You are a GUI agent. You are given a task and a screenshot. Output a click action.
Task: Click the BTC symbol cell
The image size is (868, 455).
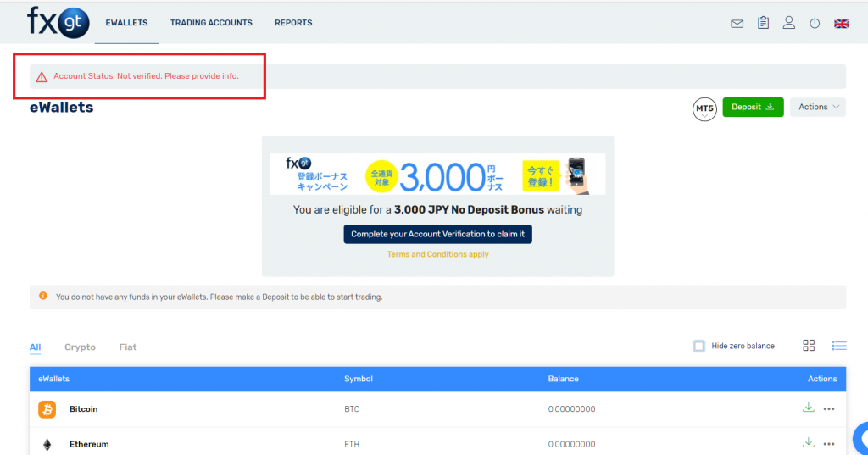[352, 409]
